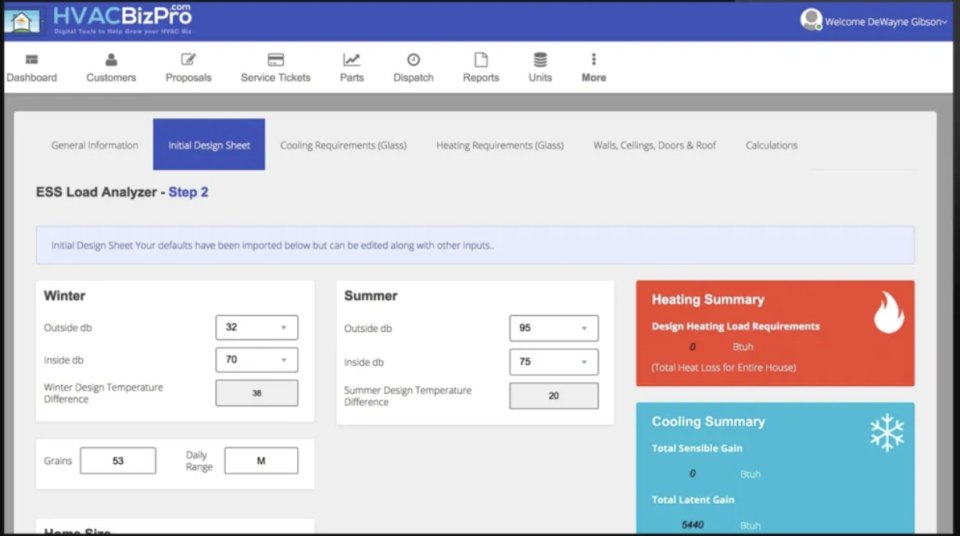Click the Heating Summary heading
Screen dimensions: 960x536
click(x=708, y=300)
